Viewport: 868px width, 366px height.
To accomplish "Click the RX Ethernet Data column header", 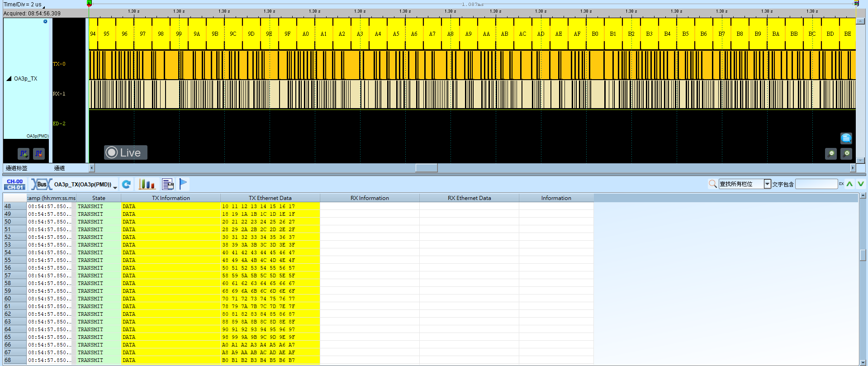I will pyautogui.click(x=469, y=198).
